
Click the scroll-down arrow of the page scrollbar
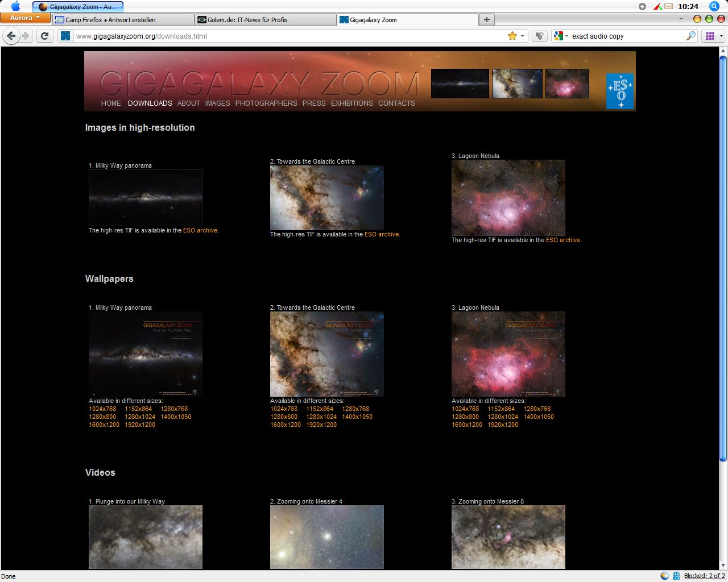point(723,566)
